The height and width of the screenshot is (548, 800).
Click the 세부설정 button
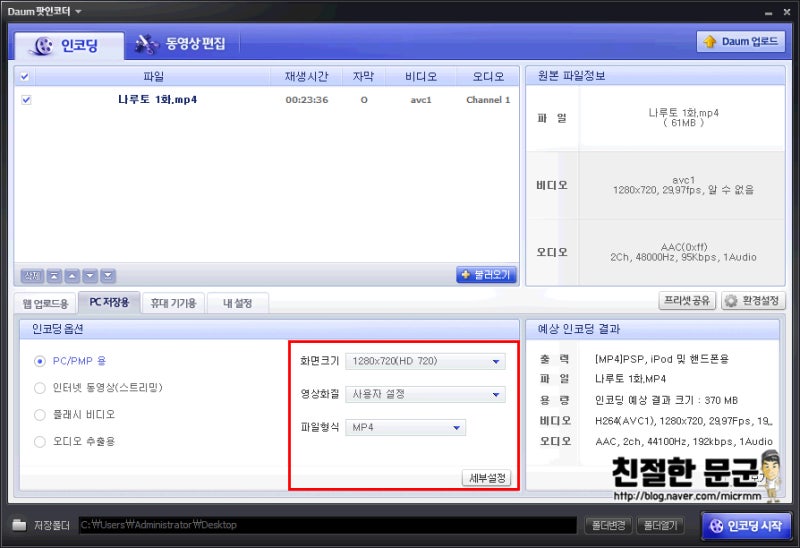487,478
